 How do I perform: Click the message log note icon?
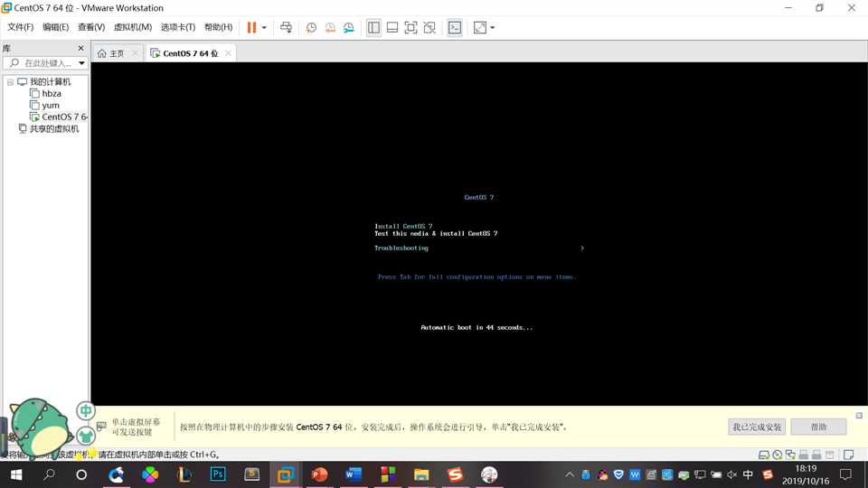tap(848, 455)
